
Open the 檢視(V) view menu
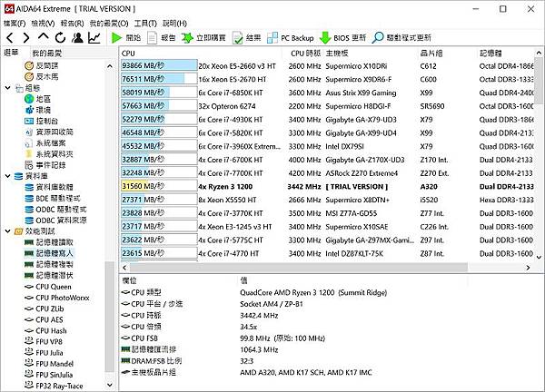43,24
